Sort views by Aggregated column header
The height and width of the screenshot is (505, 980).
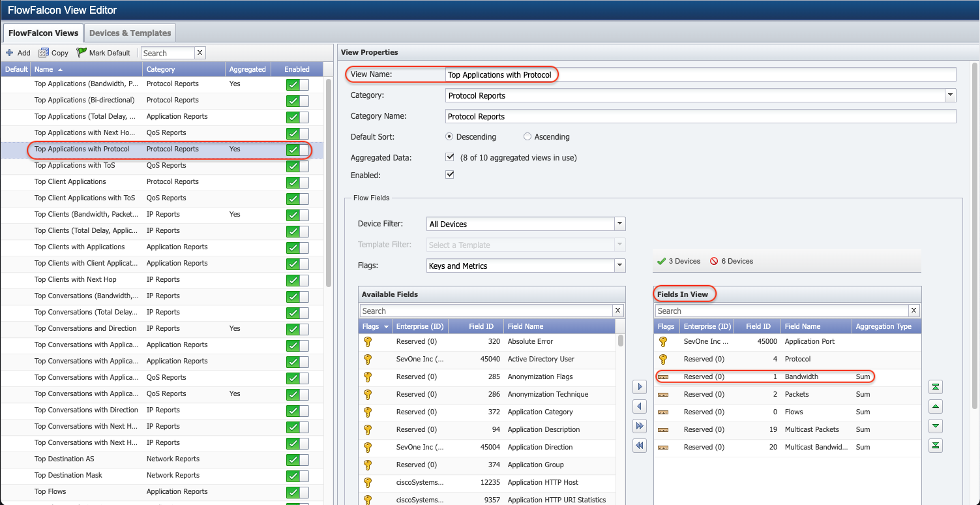(x=248, y=69)
